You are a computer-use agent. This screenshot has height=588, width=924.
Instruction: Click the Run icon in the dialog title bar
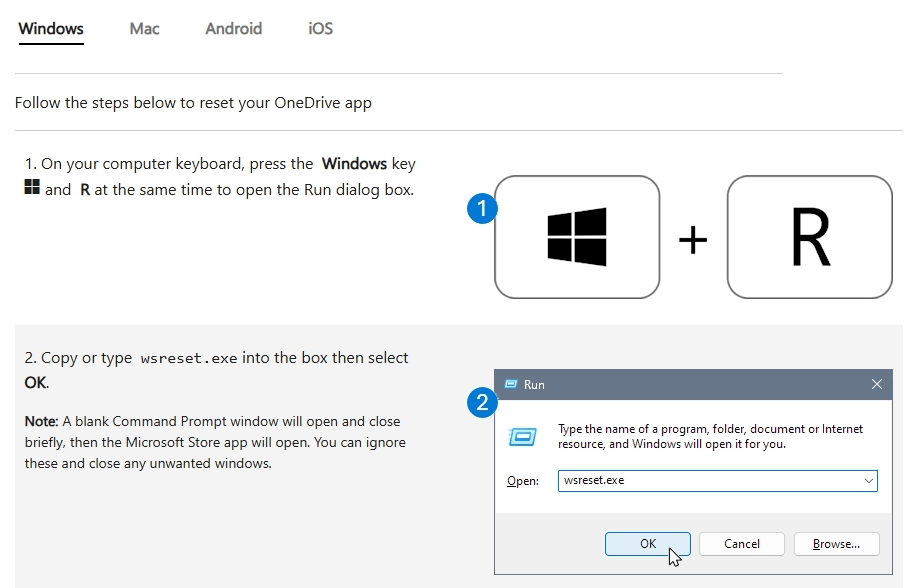click(510, 384)
